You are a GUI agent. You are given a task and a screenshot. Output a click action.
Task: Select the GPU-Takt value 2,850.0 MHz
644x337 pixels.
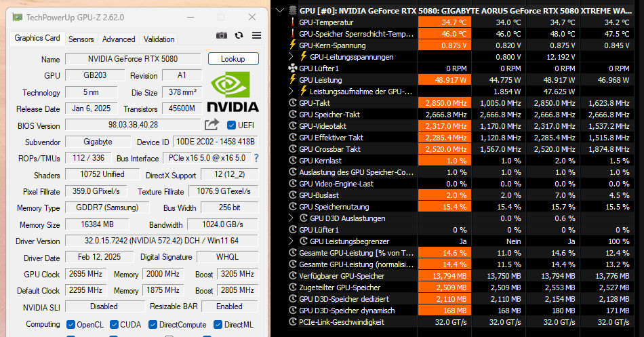[x=445, y=103]
